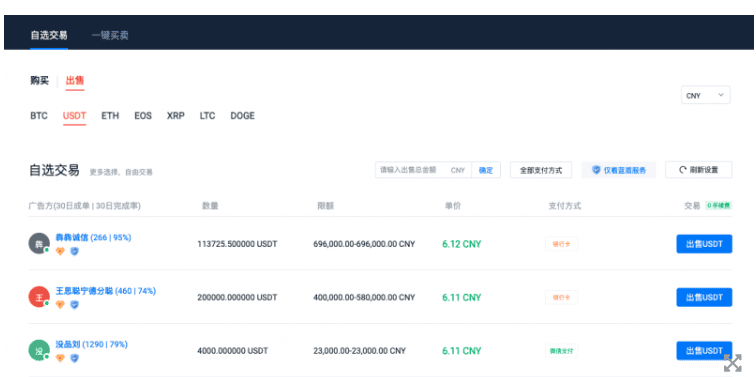Open the advertiser link with (1290 | 79%)

pos(92,344)
